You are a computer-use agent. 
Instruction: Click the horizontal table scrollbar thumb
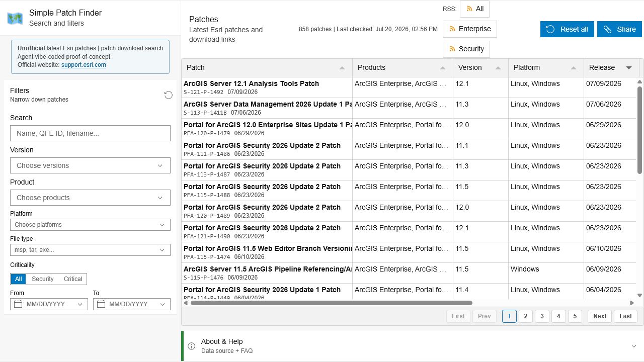coord(331,303)
